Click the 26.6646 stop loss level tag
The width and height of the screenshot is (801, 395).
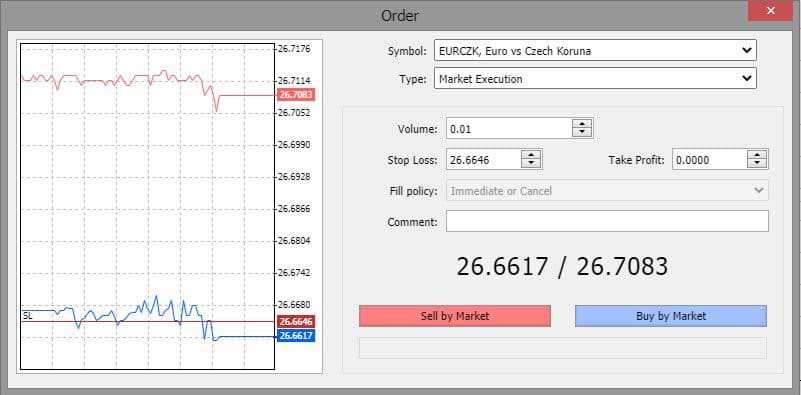296,321
